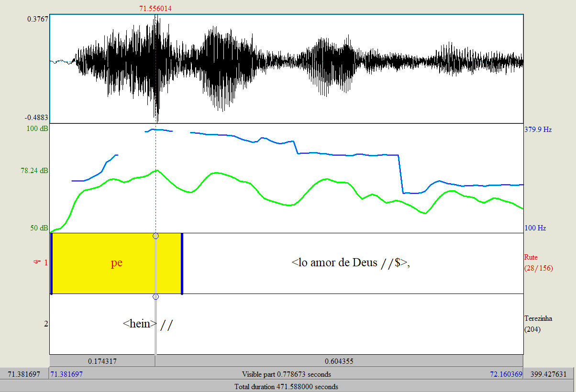This screenshot has height=392, width=576.
Task: Click the 100 dB intensity maximum label
Action: click(37, 129)
